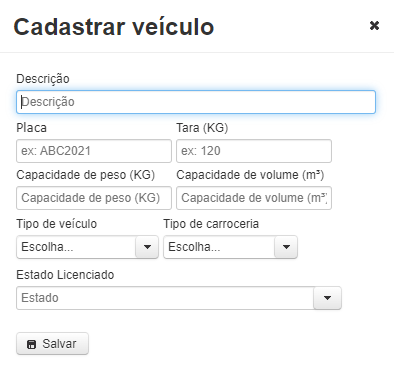Close the Cadastrar veículo dialog
394x374 pixels.
click(374, 25)
